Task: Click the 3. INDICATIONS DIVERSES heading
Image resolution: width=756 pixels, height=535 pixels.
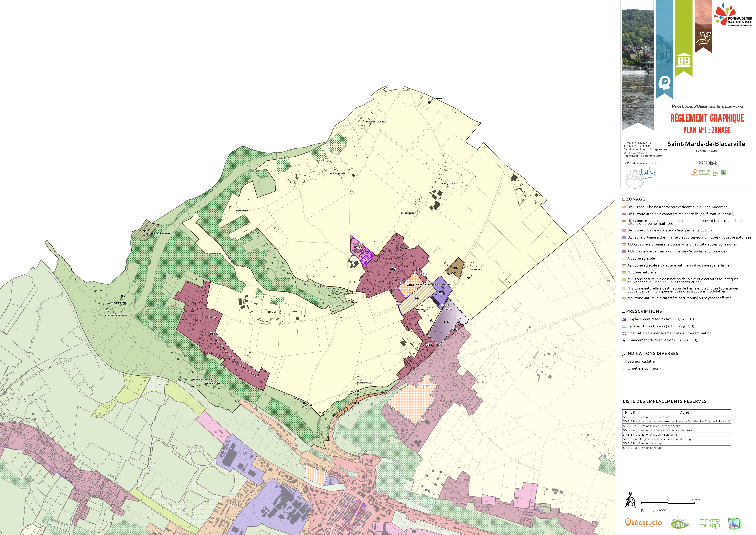Action: (x=650, y=354)
